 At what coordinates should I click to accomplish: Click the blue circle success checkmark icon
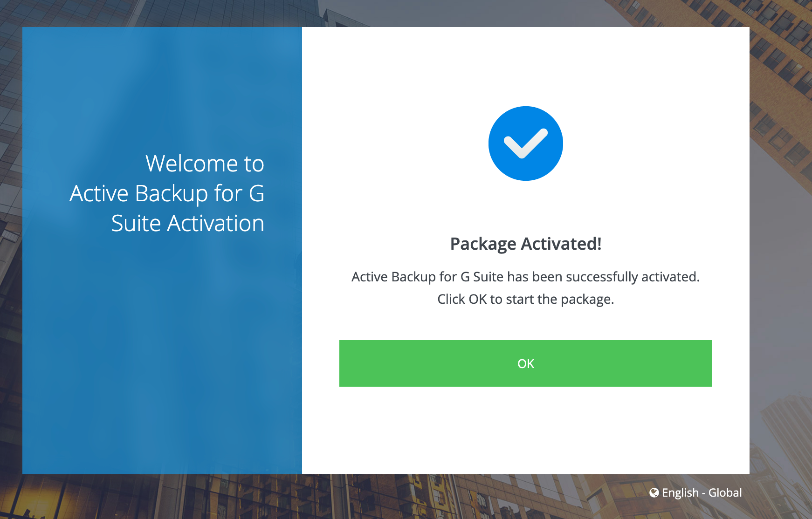click(526, 143)
